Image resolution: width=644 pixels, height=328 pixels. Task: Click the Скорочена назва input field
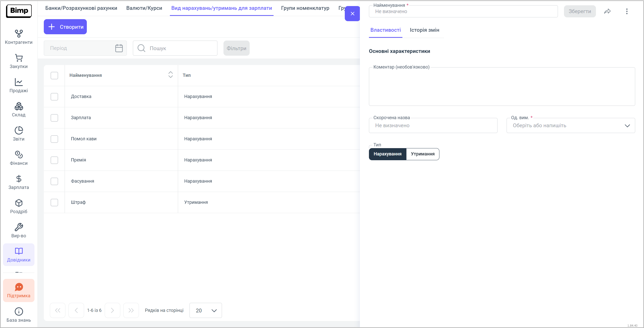click(x=433, y=125)
